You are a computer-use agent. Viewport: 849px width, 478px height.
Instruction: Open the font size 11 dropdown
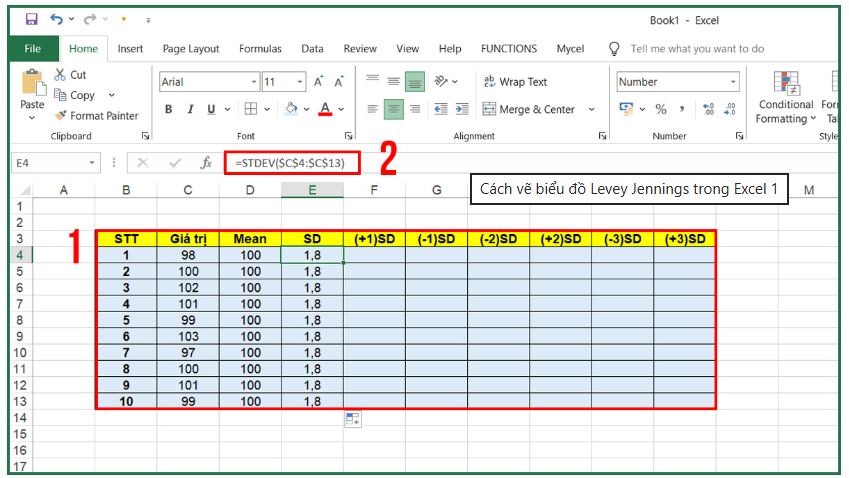[x=299, y=82]
